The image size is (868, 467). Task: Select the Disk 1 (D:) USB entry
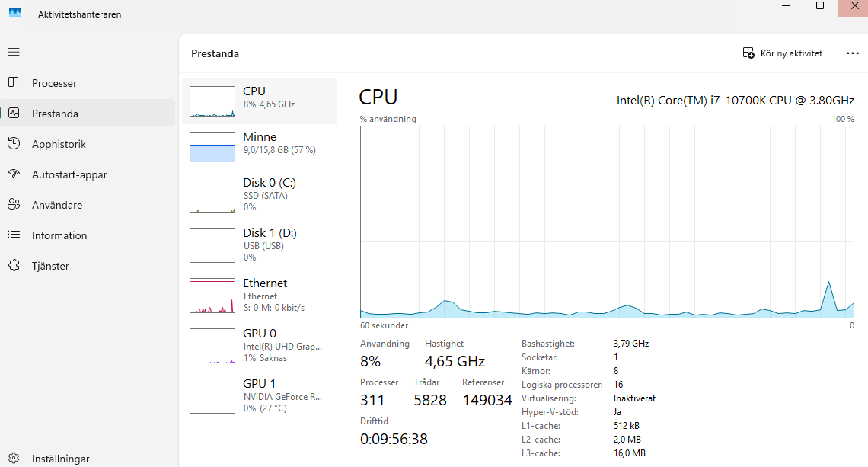260,245
